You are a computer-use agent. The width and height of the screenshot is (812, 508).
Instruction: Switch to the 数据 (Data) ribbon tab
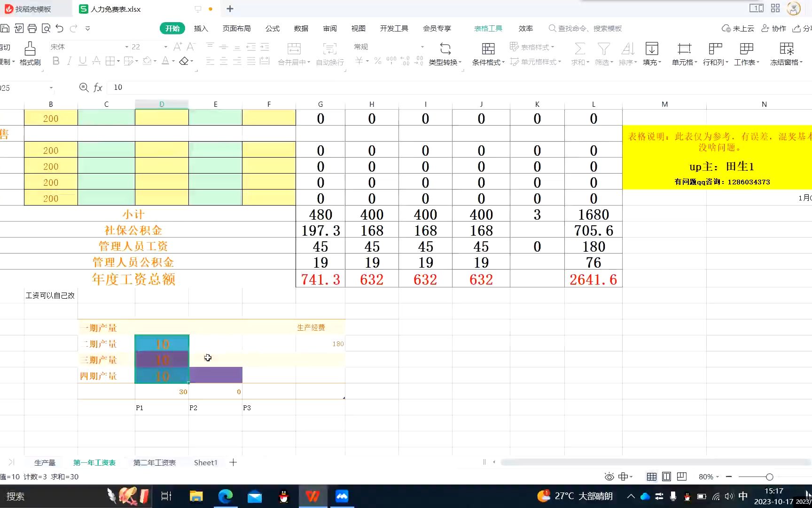click(301, 28)
